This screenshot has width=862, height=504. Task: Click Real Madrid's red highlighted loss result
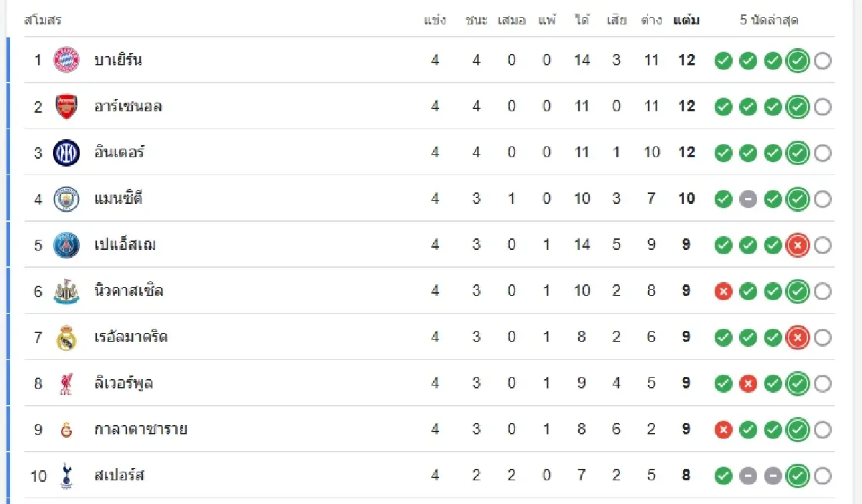coord(797,337)
